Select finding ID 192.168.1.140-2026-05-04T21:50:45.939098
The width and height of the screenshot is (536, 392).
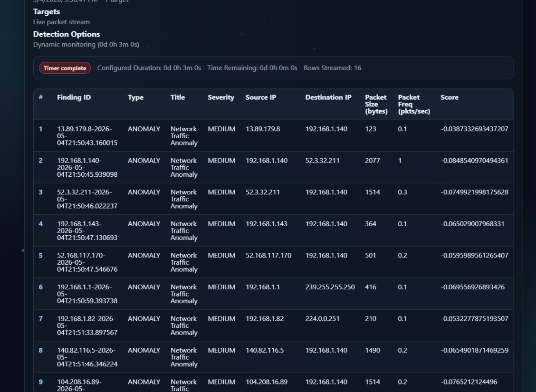coord(87,167)
